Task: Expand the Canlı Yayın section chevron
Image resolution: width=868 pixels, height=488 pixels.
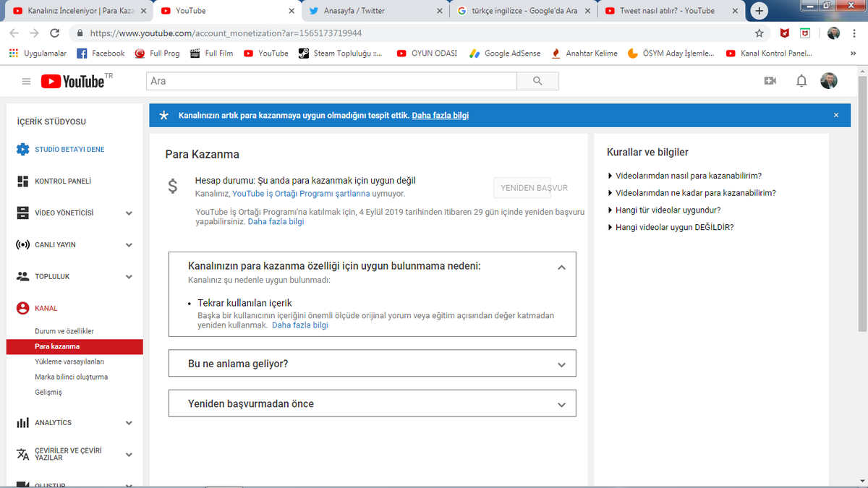Action: (129, 245)
